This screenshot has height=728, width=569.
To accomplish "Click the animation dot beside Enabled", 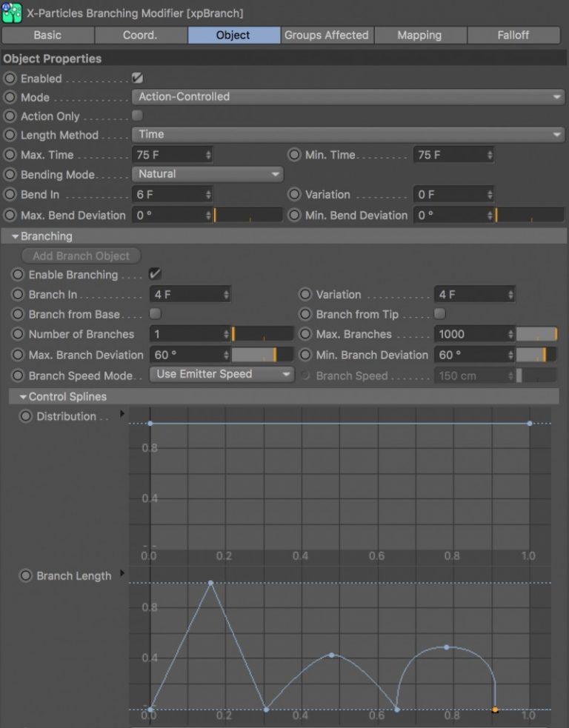I will coord(10,79).
